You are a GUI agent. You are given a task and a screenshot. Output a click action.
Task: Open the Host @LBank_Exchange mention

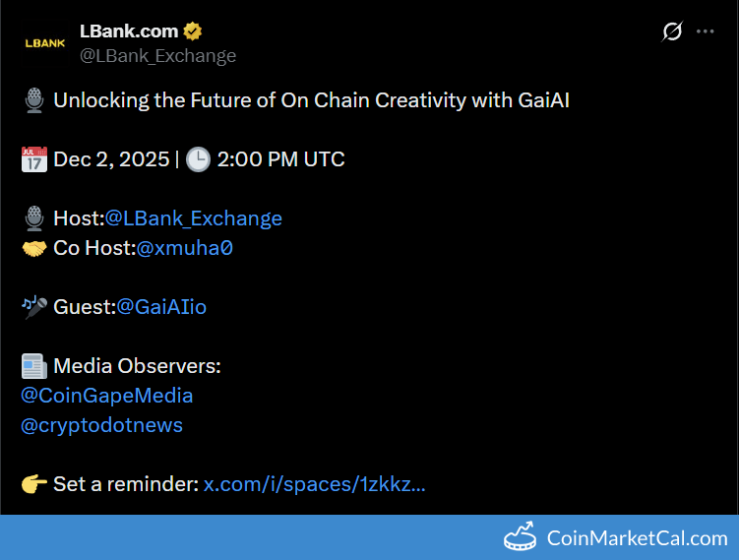tap(193, 218)
